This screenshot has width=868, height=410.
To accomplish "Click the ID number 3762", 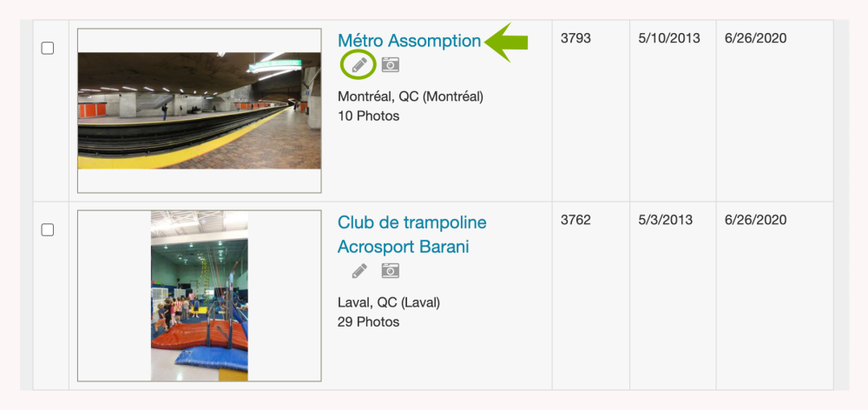I will [x=575, y=220].
